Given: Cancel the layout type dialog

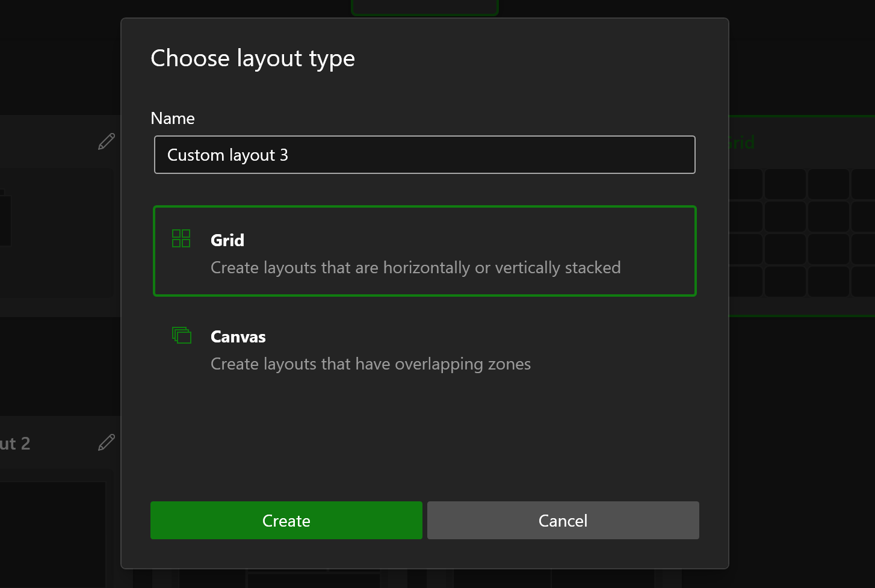Looking at the screenshot, I should pos(563,520).
